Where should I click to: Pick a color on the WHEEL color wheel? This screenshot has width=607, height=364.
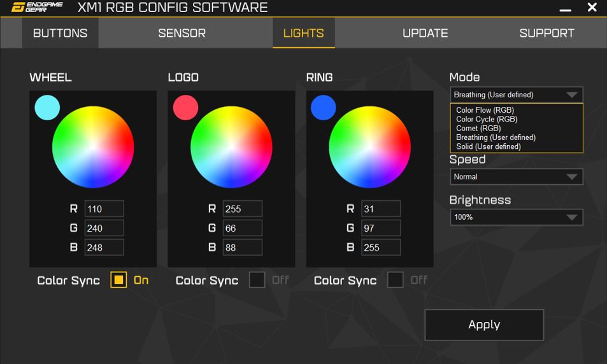click(93, 147)
